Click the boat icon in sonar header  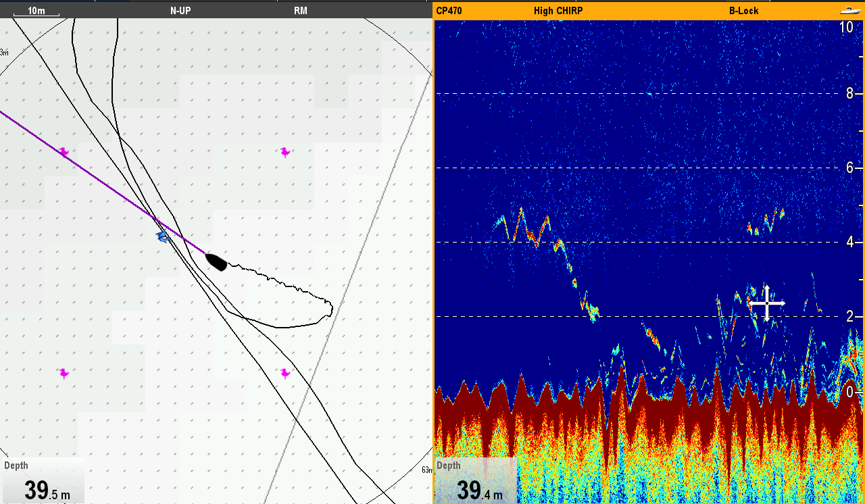(849, 11)
